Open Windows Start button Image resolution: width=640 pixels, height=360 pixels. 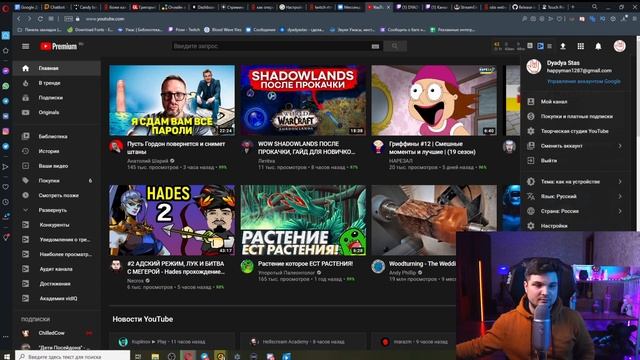pos(6,356)
